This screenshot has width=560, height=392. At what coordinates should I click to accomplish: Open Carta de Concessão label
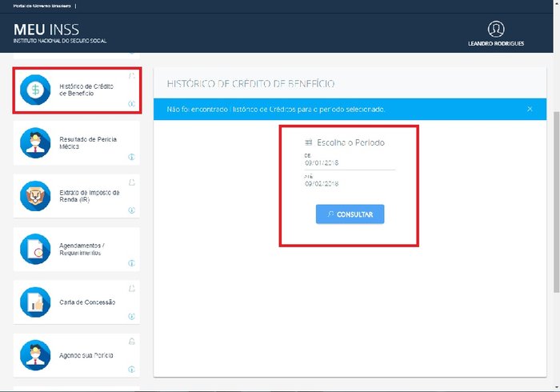(x=87, y=302)
